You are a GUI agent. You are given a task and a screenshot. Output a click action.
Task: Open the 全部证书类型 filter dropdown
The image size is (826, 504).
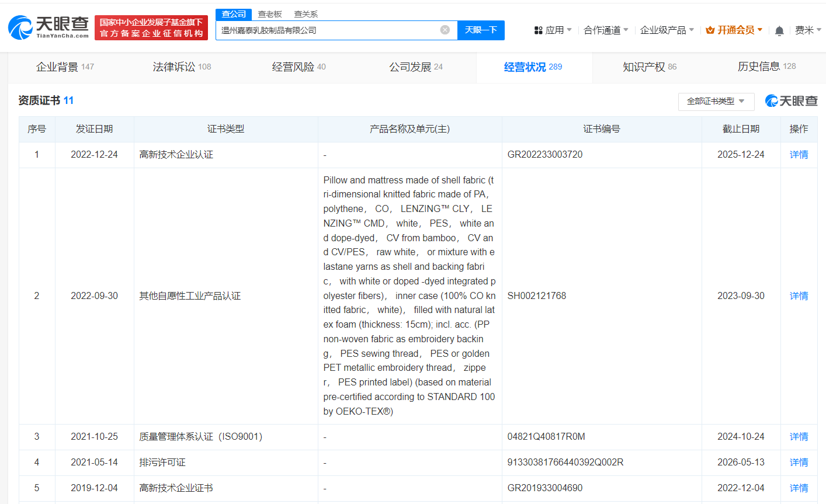716,101
